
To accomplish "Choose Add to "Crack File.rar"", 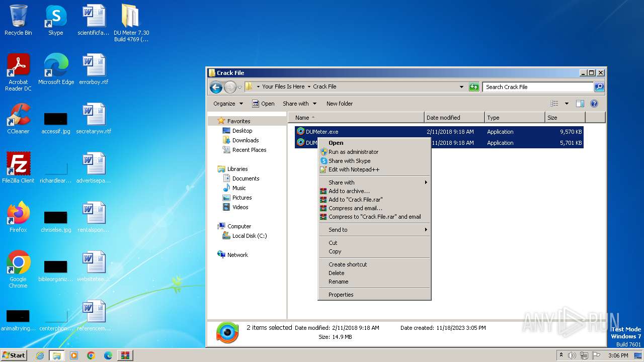I will pos(375,200).
